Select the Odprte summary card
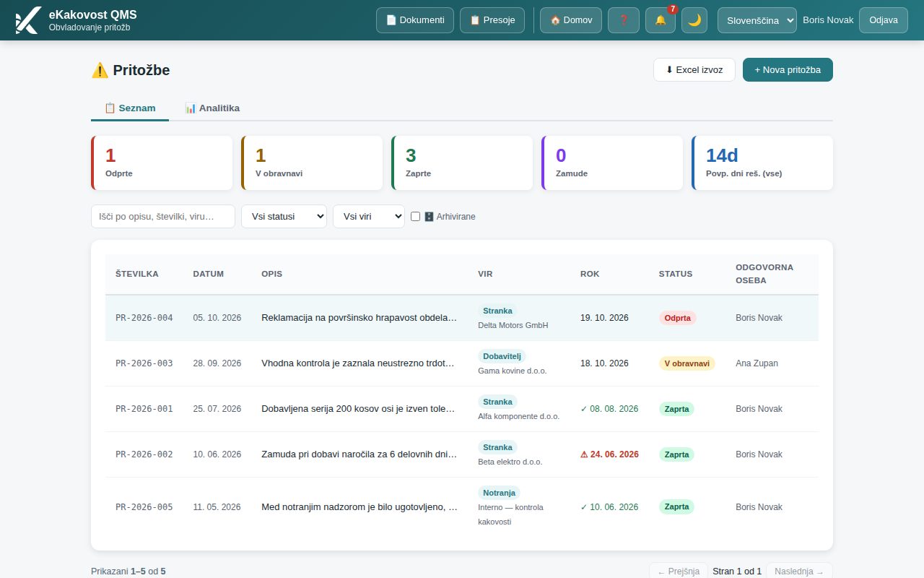Screen dimensions: 924x578 tap(162, 163)
